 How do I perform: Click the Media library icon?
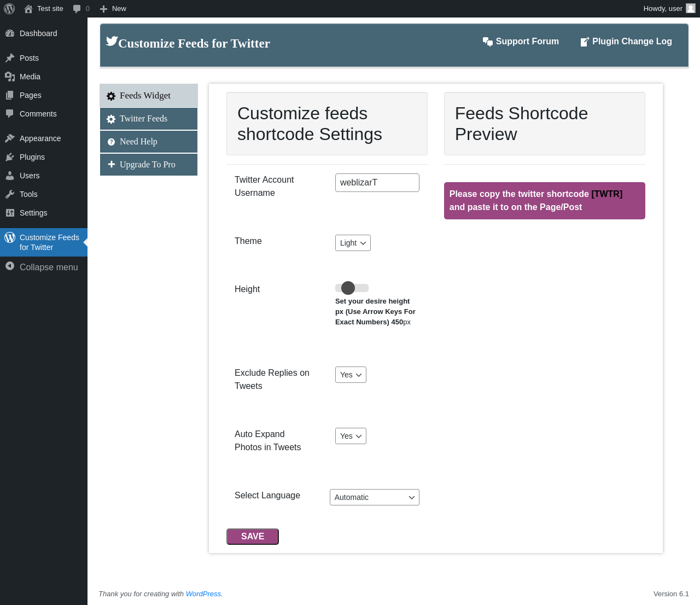(10, 77)
